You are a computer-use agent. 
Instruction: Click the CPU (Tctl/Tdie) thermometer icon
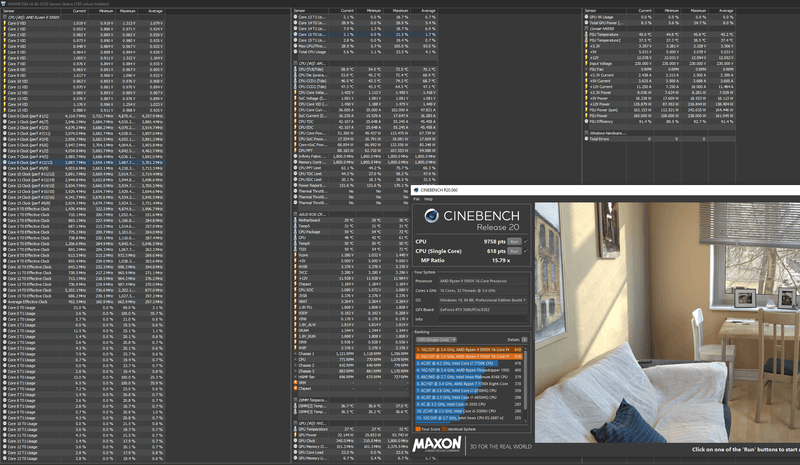point(295,69)
